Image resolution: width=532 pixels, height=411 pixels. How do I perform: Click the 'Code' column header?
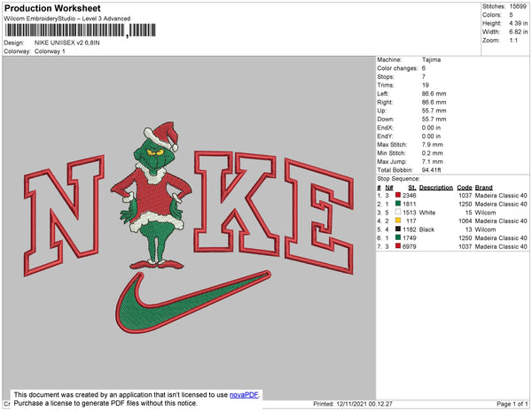pos(465,188)
